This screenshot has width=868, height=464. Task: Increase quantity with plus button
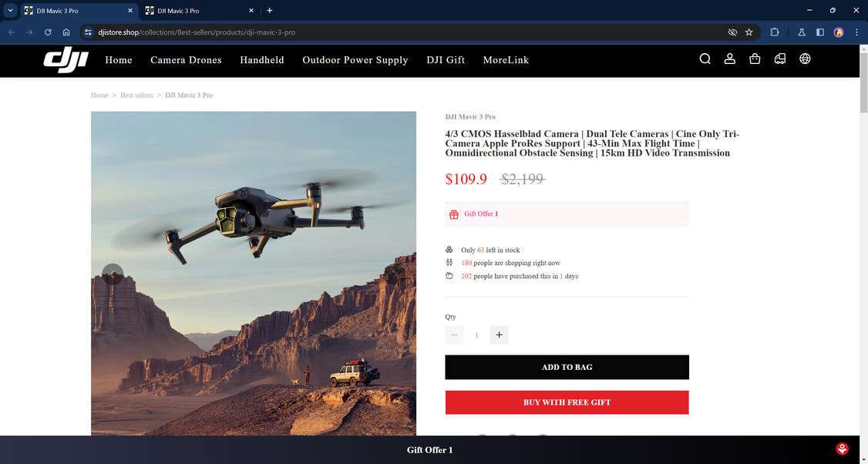coord(499,335)
